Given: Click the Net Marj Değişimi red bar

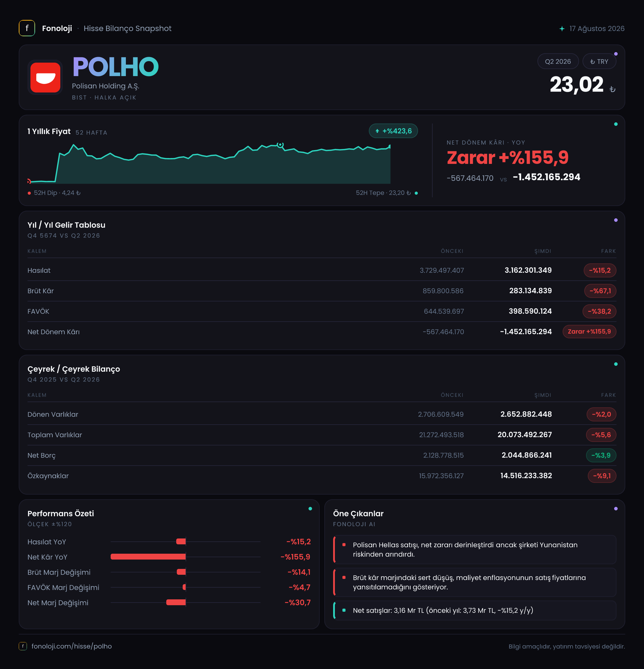Looking at the screenshot, I should (x=176, y=603).
